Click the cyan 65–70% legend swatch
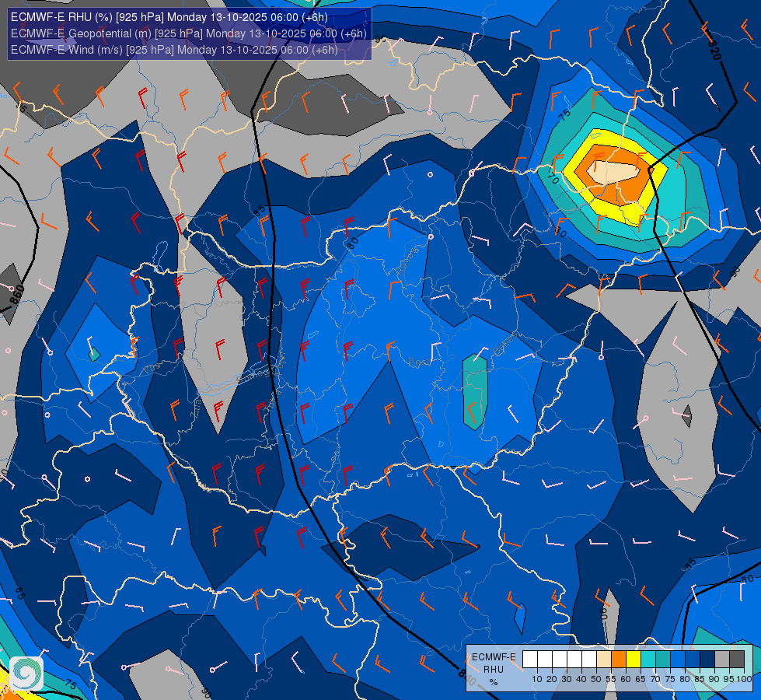Screen dimensions: 761x700 [648, 660]
